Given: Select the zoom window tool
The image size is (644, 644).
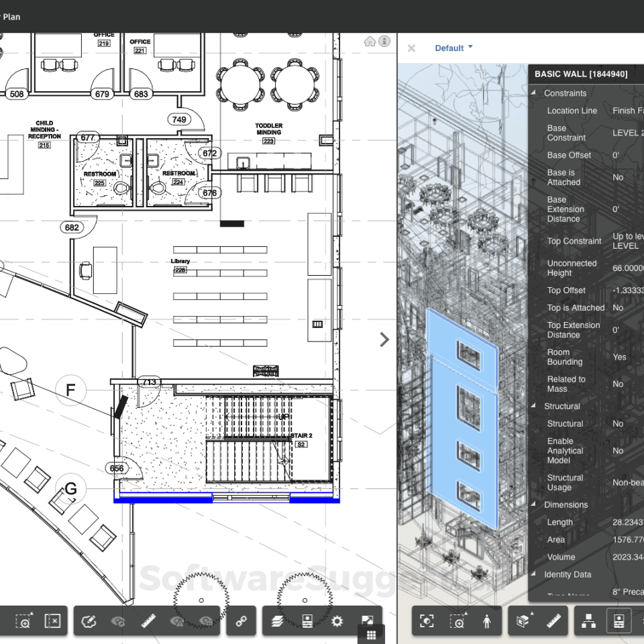Looking at the screenshot, I should point(23,621).
